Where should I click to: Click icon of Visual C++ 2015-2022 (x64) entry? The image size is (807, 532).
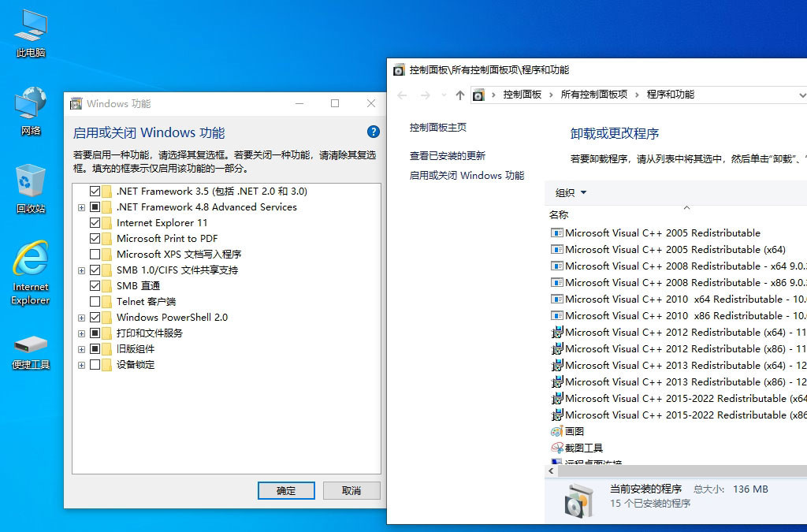[557, 398]
